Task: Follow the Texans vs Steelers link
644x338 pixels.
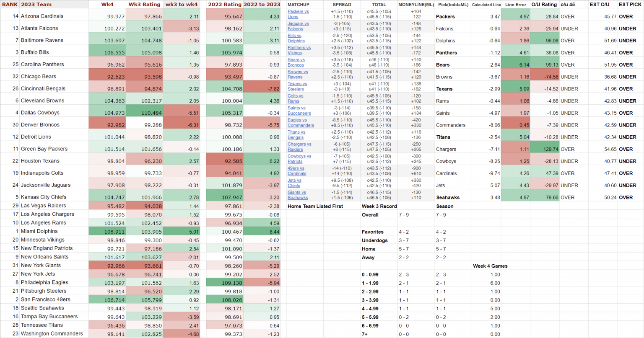Action: (x=297, y=87)
